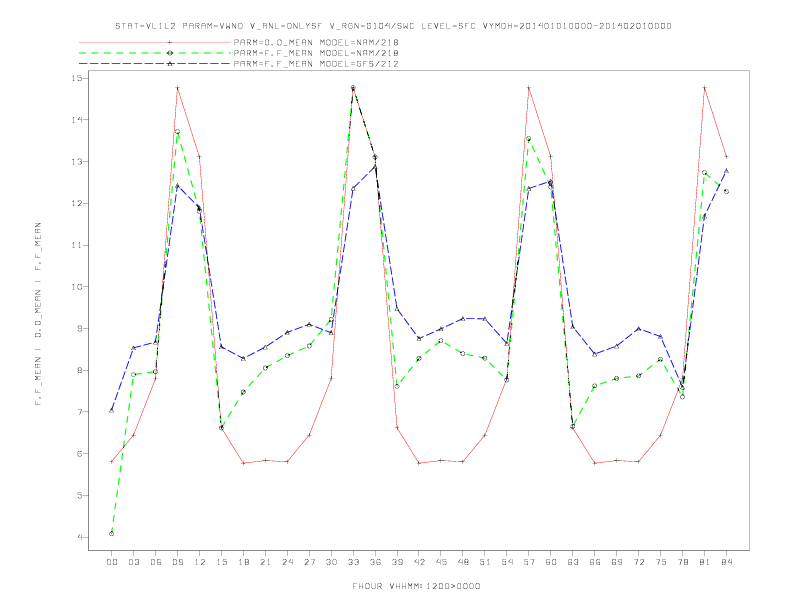Viewport: 792px width, 612px height.
Task: Click red plus data point at hour 00
Action: tap(112, 462)
